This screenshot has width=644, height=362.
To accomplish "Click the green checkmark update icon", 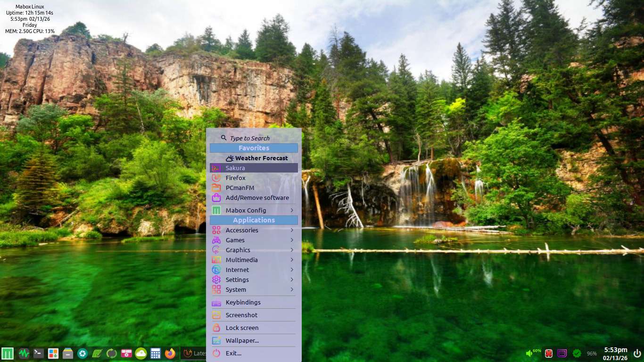I will [577, 353].
